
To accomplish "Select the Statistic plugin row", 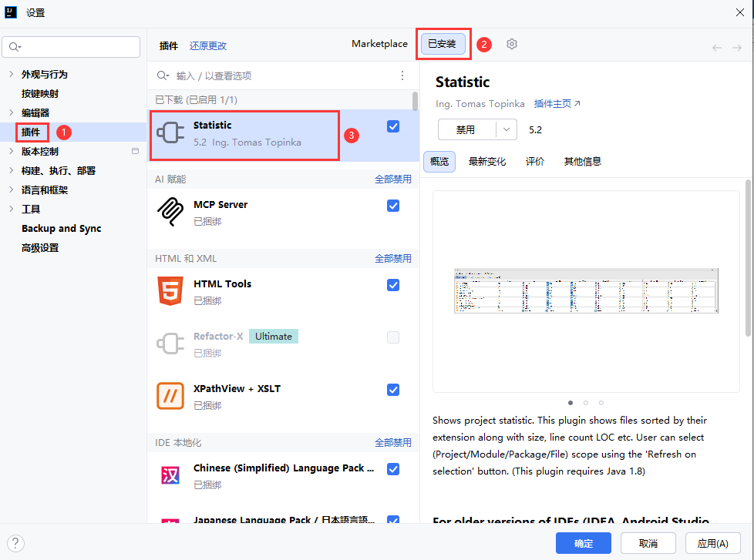I will coord(284,136).
